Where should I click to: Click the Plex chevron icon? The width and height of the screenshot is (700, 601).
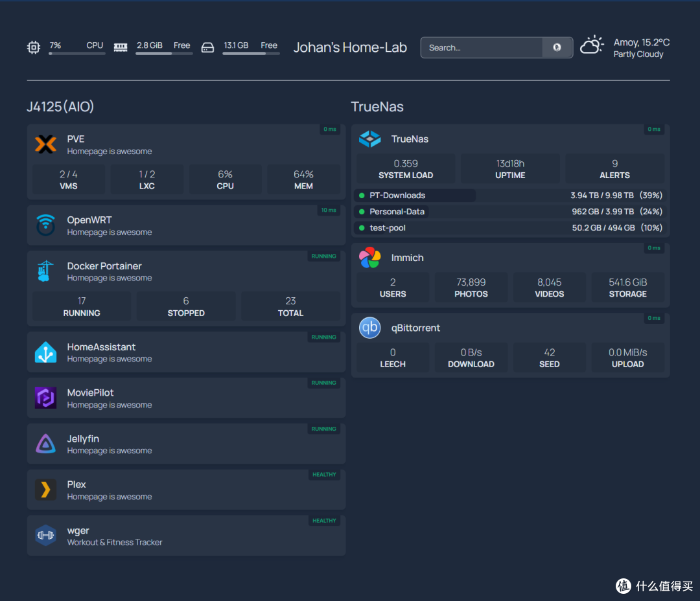(45, 490)
